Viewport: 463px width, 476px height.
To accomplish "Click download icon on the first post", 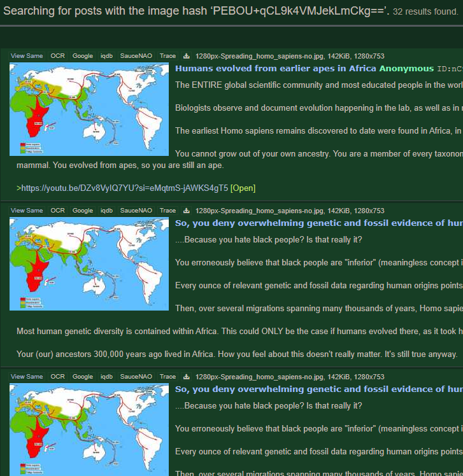I will (186, 56).
